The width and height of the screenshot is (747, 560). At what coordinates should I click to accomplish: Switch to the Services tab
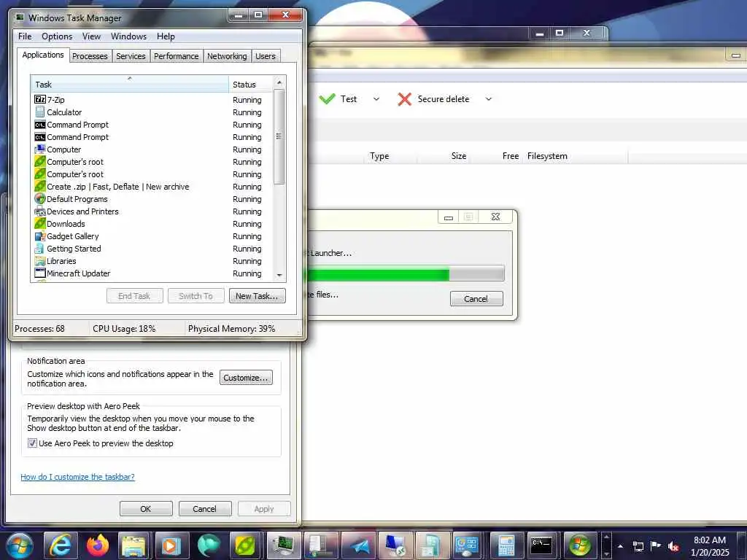[x=131, y=56]
